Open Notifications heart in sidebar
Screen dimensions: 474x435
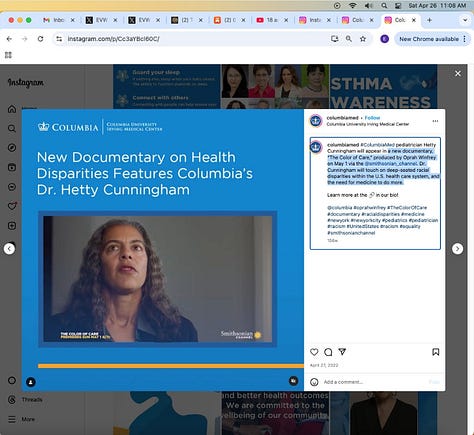(x=12, y=206)
